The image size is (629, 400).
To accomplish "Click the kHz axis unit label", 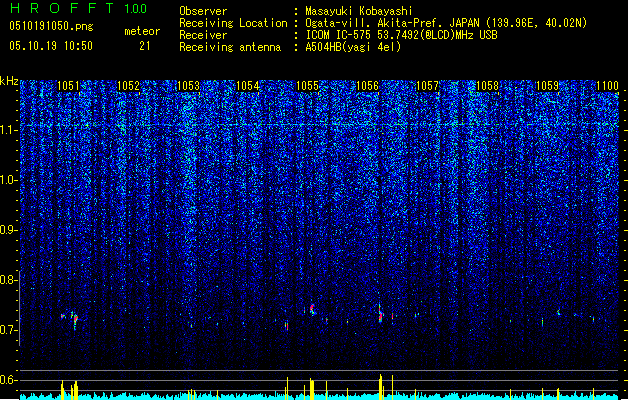I will tap(9, 81).
